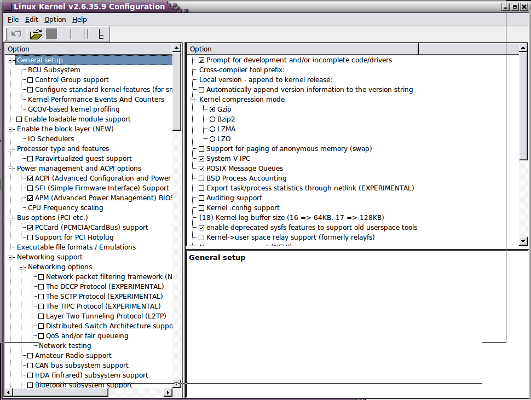This screenshot has width=531, height=400.
Task: Uncheck APM Advanced Power Management BIOS
Action: (x=30, y=198)
